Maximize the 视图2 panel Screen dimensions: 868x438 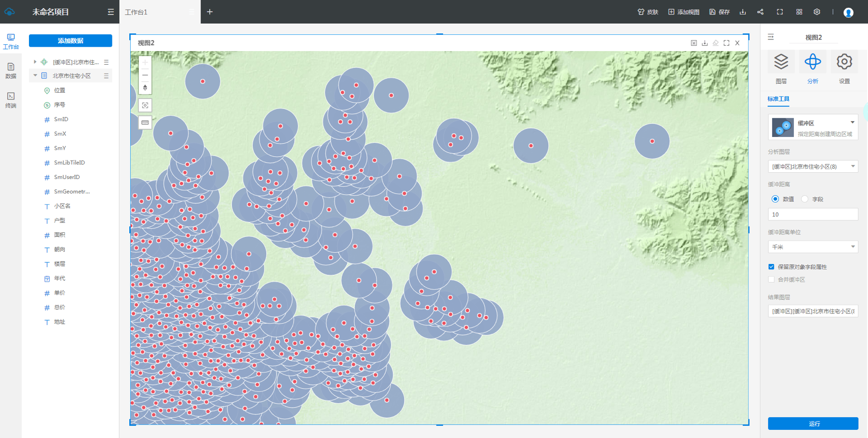(726, 43)
